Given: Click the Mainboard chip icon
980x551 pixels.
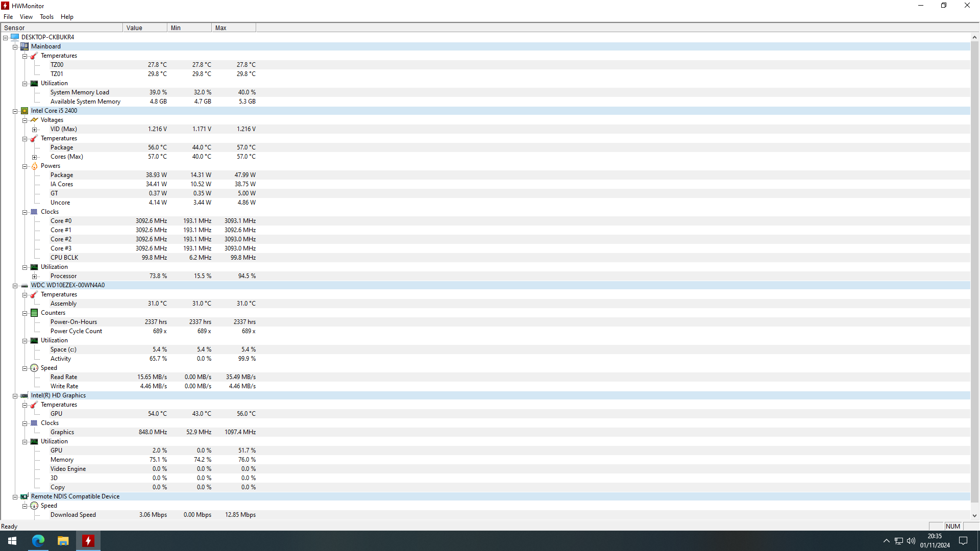Looking at the screenshot, I should coord(24,46).
